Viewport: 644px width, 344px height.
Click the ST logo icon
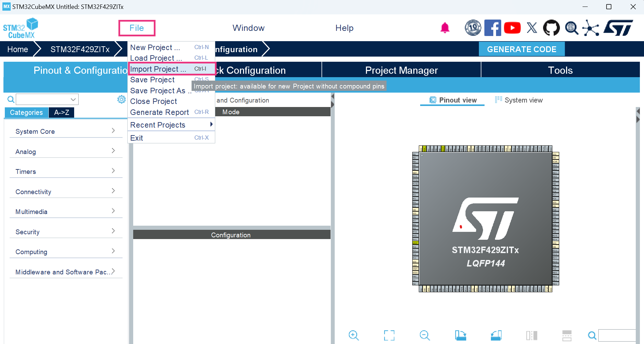point(619,28)
